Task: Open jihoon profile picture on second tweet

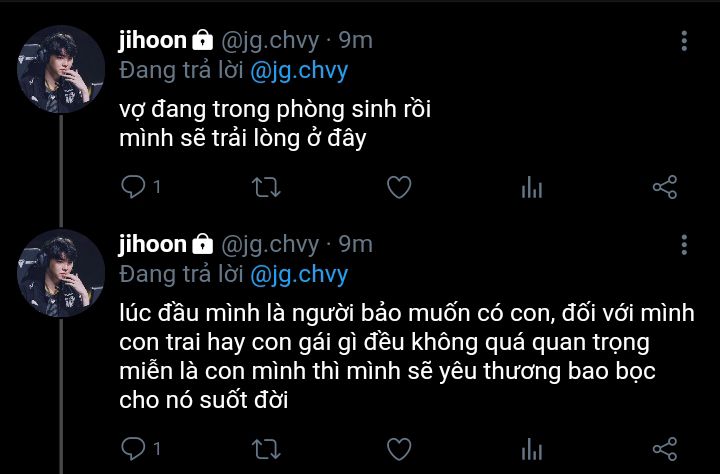Action: pyautogui.click(x=61, y=273)
